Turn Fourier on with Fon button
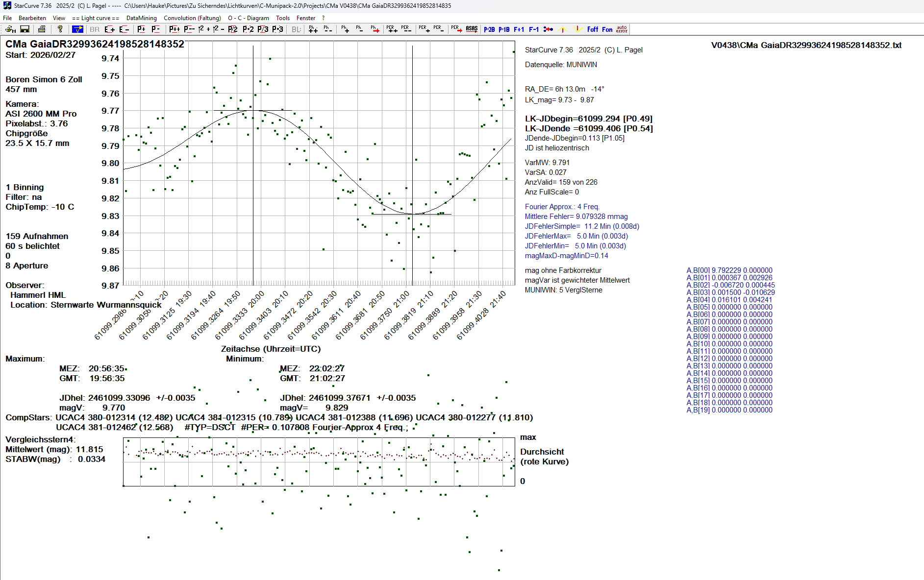Screen dimensions: 924x580 pos(607,29)
